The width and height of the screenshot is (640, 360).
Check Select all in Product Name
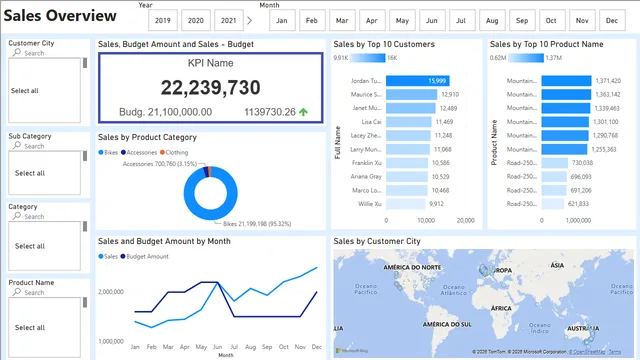pyautogui.click(x=30, y=327)
